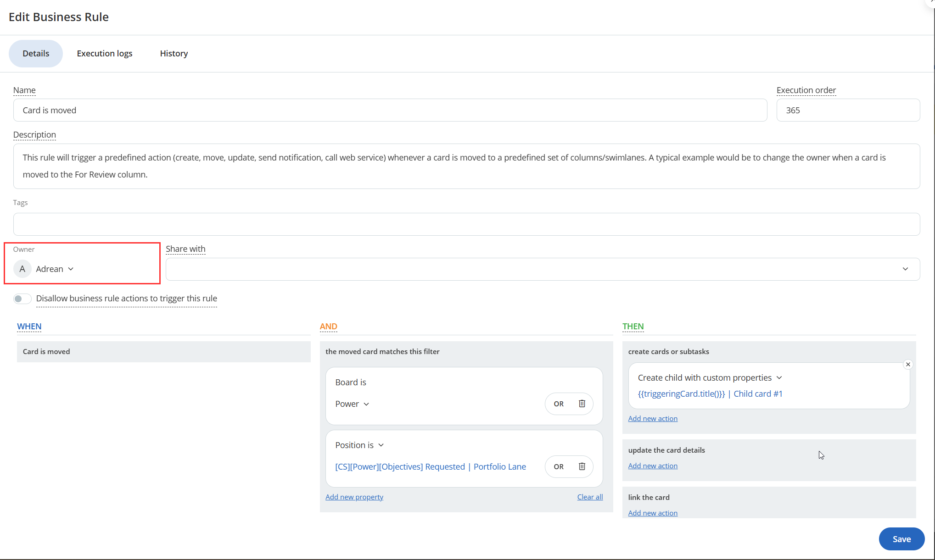Remove the Create child action with X icon
The image size is (935, 560).
click(907, 365)
